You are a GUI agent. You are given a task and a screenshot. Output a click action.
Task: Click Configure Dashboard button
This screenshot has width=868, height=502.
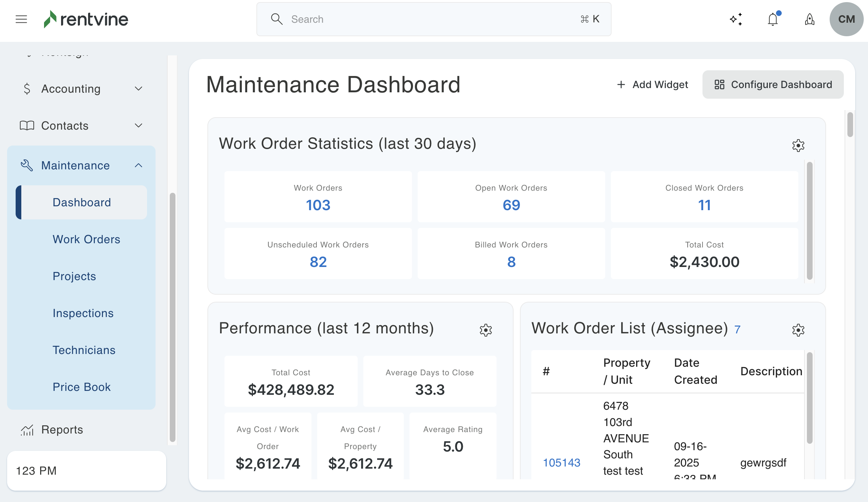pyautogui.click(x=773, y=84)
